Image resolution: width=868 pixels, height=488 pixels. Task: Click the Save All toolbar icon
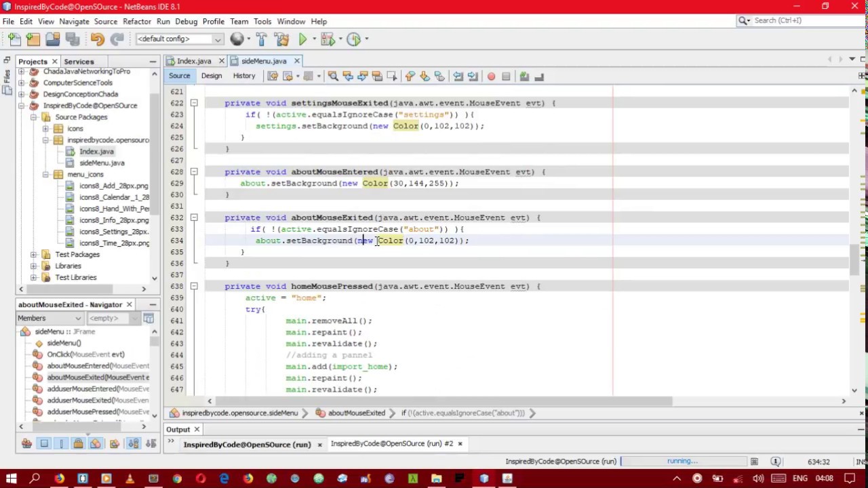tap(72, 39)
